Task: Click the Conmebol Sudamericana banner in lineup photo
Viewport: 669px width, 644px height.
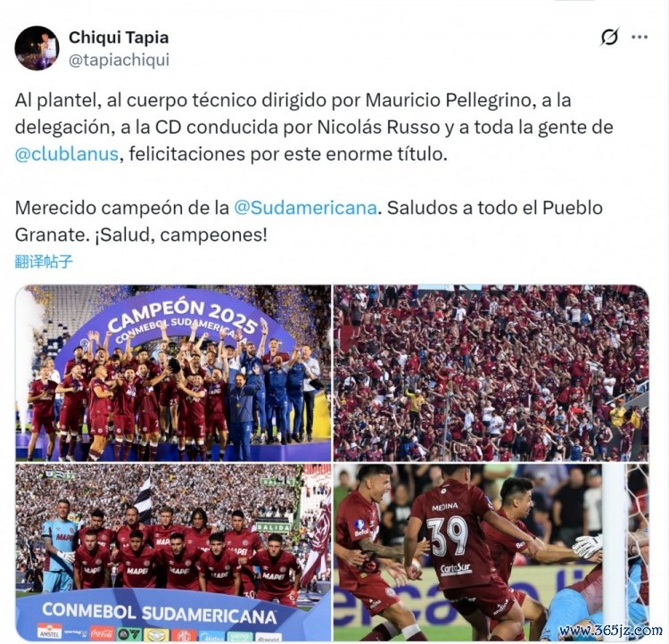Action: click(x=159, y=614)
